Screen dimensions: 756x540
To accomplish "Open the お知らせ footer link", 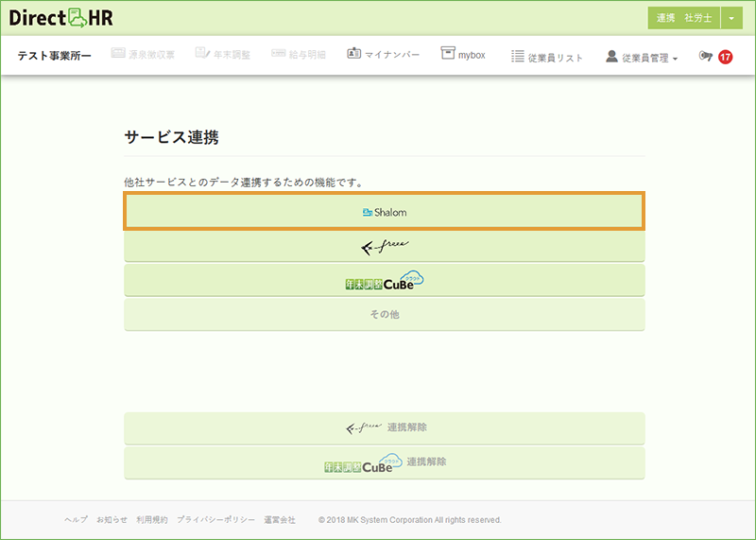I will [x=112, y=520].
